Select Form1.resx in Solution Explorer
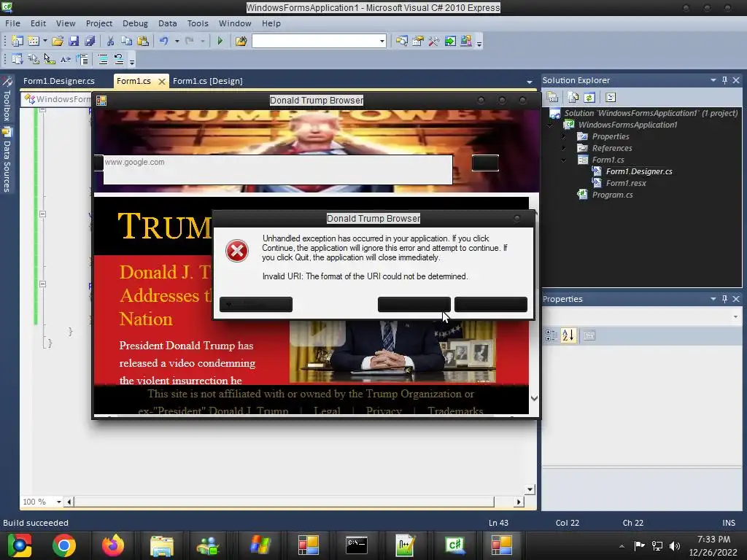747x560 pixels. pyautogui.click(x=625, y=183)
